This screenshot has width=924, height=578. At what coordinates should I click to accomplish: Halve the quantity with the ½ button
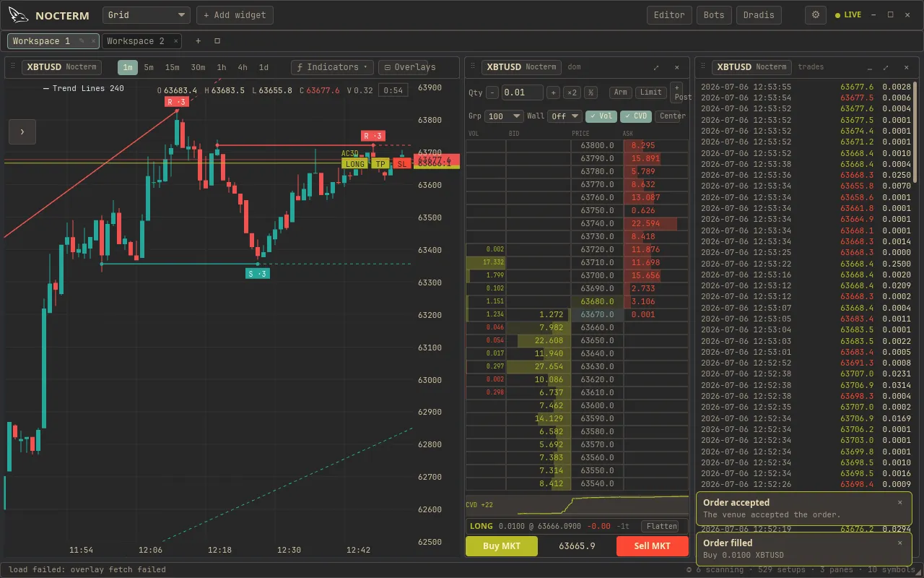point(590,92)
